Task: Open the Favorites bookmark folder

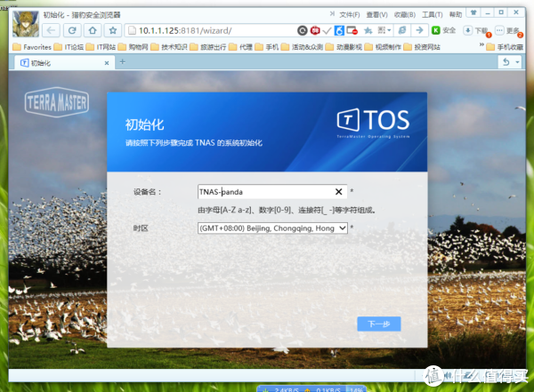Action: click(x=32, y=47)
